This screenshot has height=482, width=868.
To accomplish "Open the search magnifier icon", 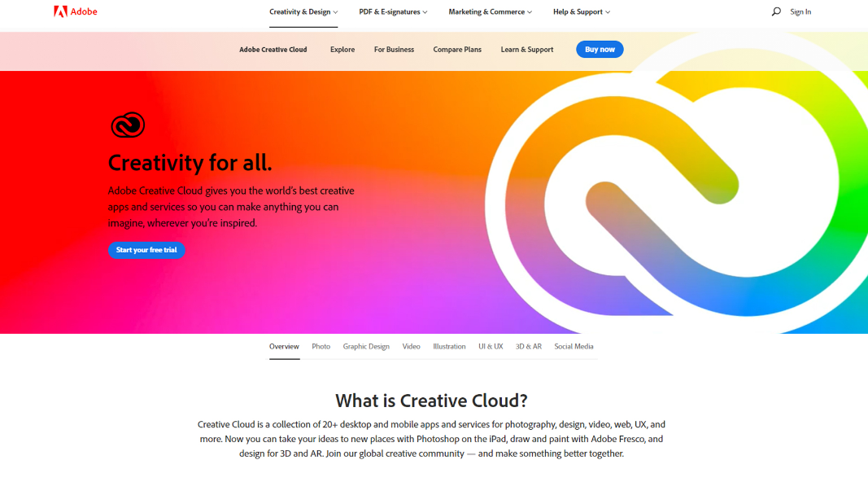I will click(x=776, y=11).
